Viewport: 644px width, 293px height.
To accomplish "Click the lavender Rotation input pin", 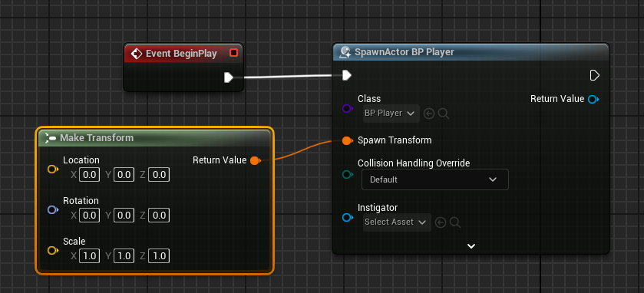I will point(53,209).
